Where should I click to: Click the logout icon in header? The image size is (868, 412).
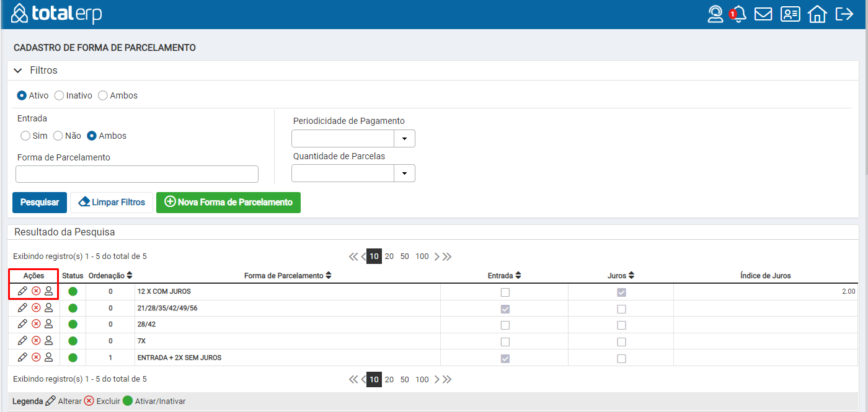coord(844,14)
